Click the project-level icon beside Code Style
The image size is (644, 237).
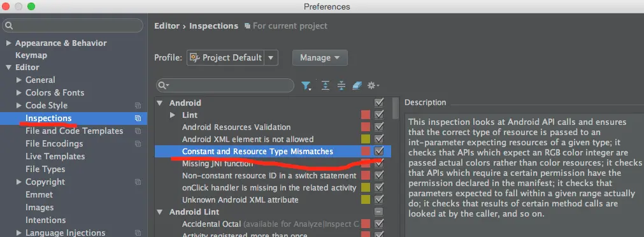(x=138, y=106)
